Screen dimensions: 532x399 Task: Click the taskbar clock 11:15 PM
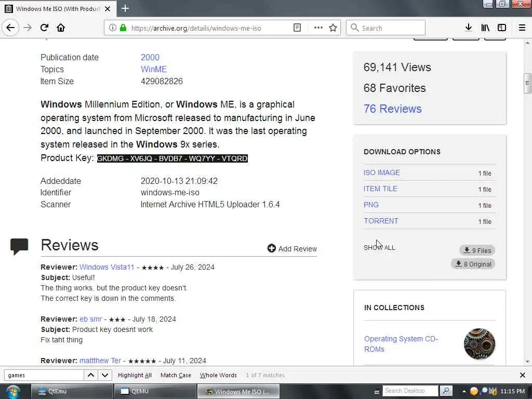[512, 391]
